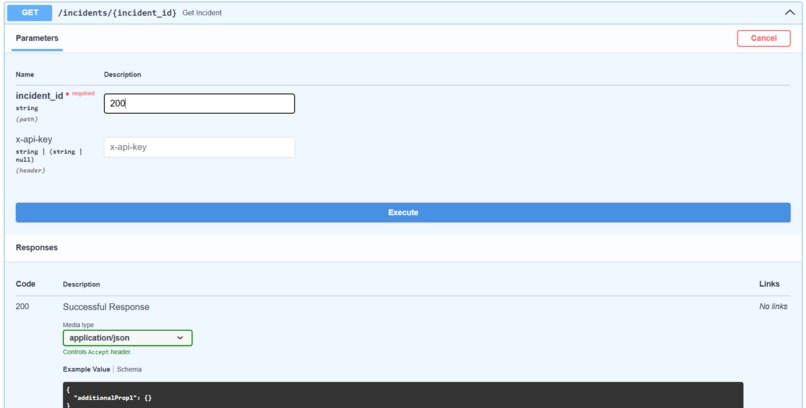Viewport: 806px width, 408px height.
Task: Focus the incident_id input field
Action: (x=199, y=103)
